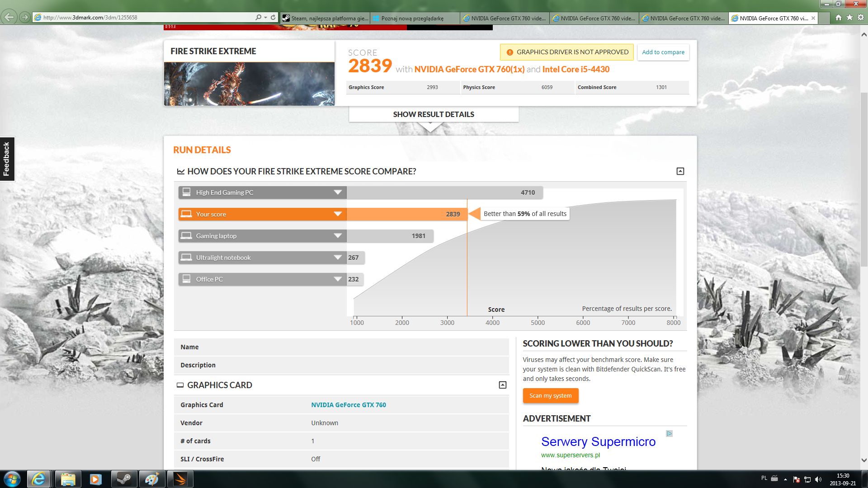
Task: Collapse the score comparison section
Action: (x=680, y=171)
